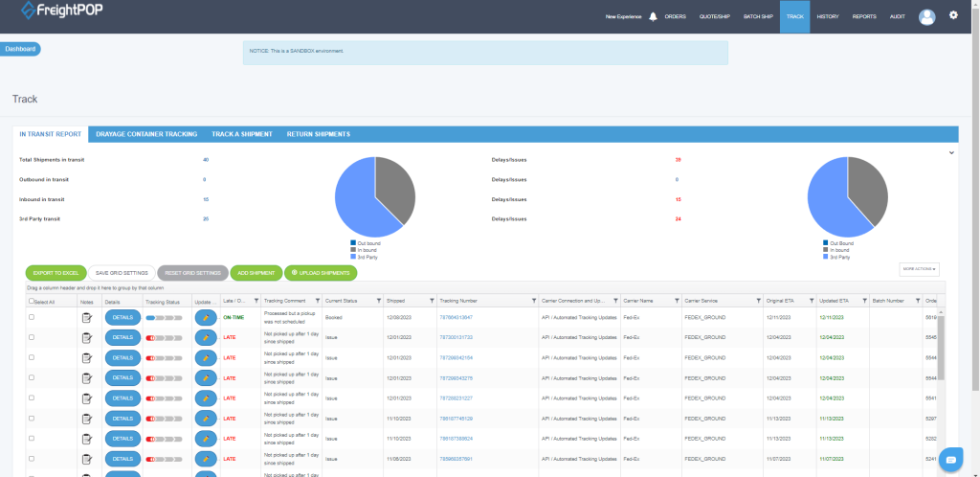The height and width of the screenshot is (477, 980).
Task: Open notes icon for tracking 787604313647 row
Action: (x=87, y=318)
